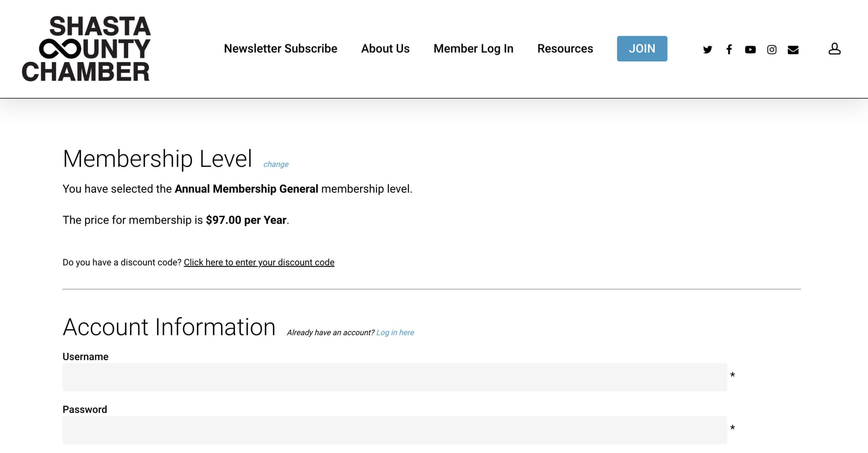Viewport: 868px width, 453px height.
Task: Click the Twitter icon in header
Action: click(x=707, y=49)
